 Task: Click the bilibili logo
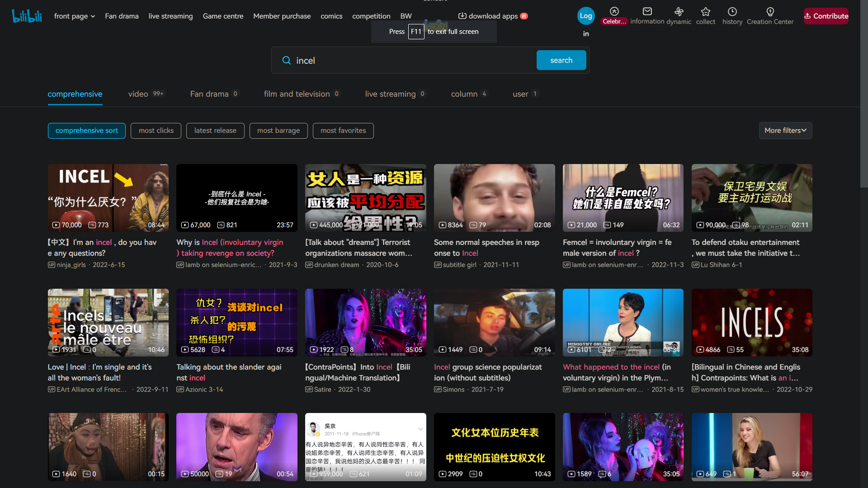coord(27,16)
